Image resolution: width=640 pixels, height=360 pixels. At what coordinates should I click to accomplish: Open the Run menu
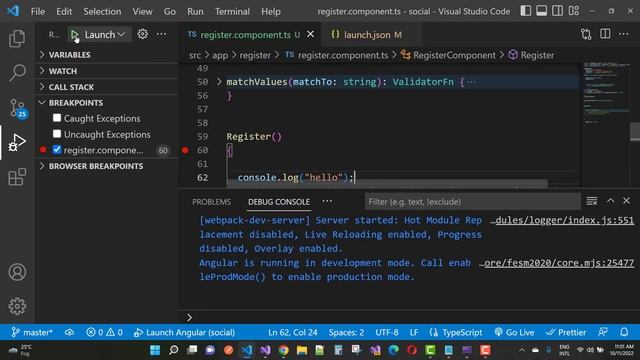pyautogui.click(x=195, y=11)
